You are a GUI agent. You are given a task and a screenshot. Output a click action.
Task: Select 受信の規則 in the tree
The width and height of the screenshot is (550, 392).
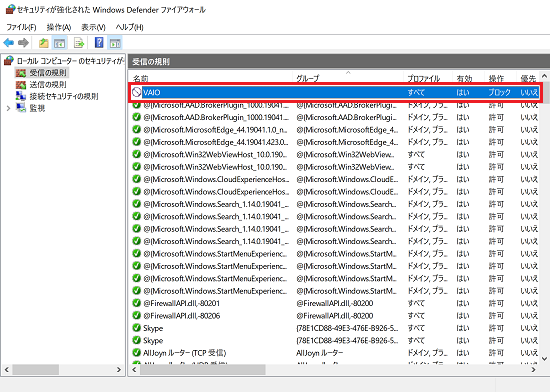click(48, 73)
